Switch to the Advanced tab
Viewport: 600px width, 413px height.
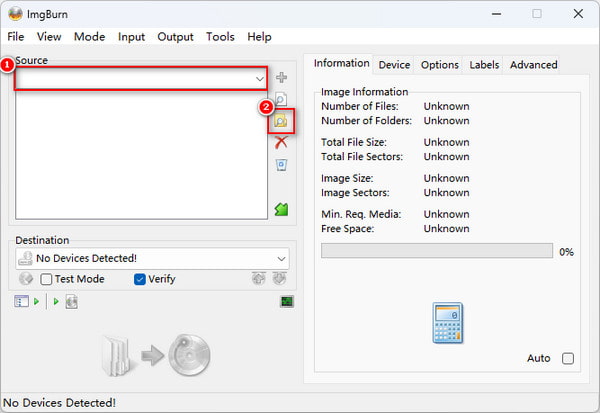click(x=533, y=65)
